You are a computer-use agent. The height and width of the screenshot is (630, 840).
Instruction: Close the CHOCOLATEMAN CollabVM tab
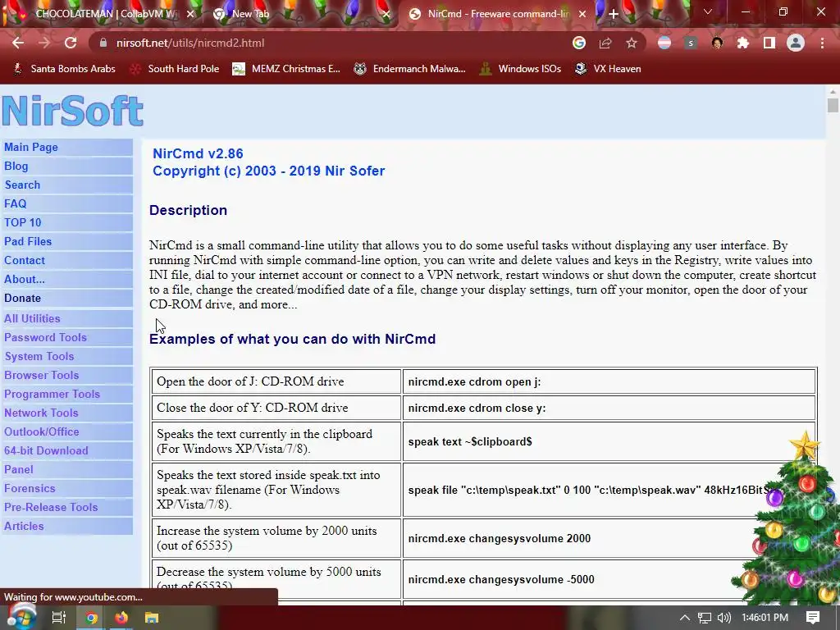click(x=190, y=14)
